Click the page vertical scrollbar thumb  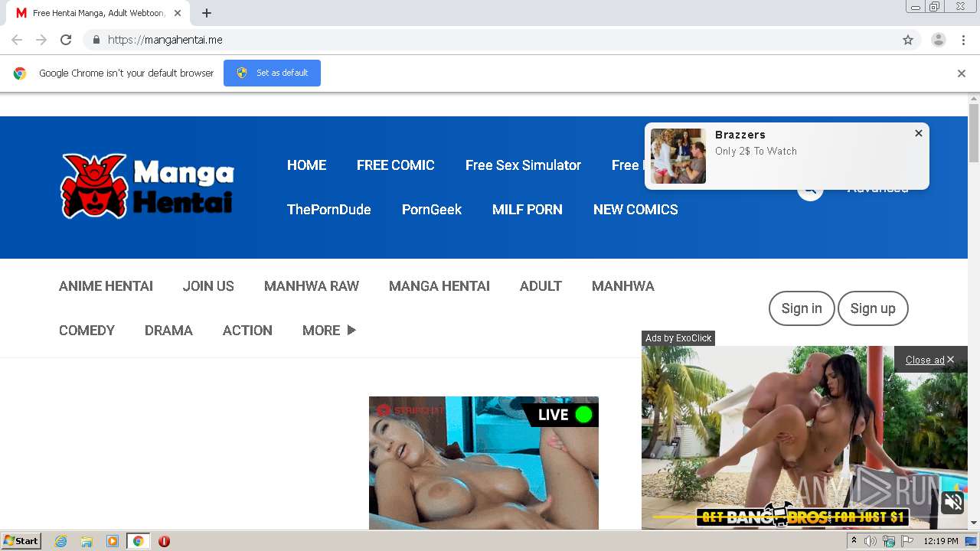(974, 132)
